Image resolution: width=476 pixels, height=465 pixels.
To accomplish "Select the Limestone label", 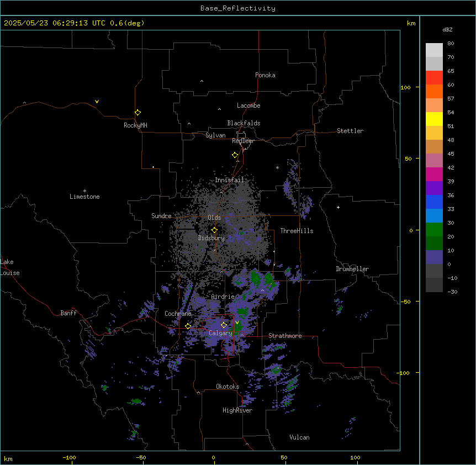I will 84,197.
